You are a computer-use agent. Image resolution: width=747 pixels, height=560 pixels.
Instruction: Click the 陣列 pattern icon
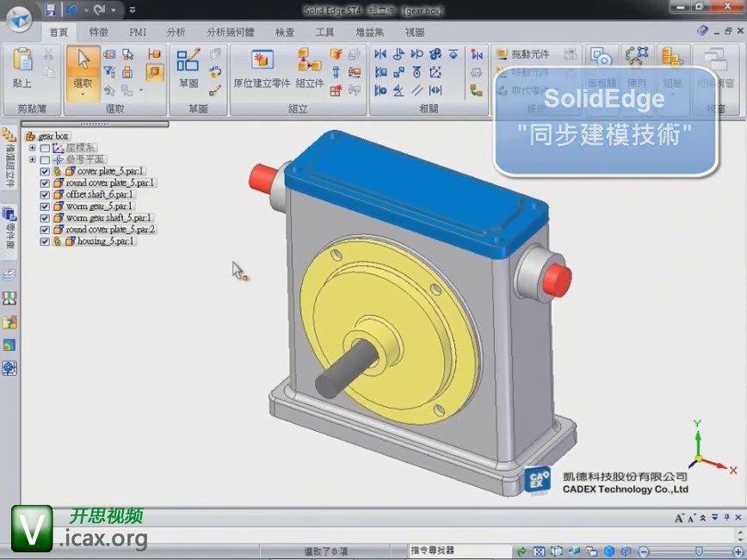coord(637,57)
